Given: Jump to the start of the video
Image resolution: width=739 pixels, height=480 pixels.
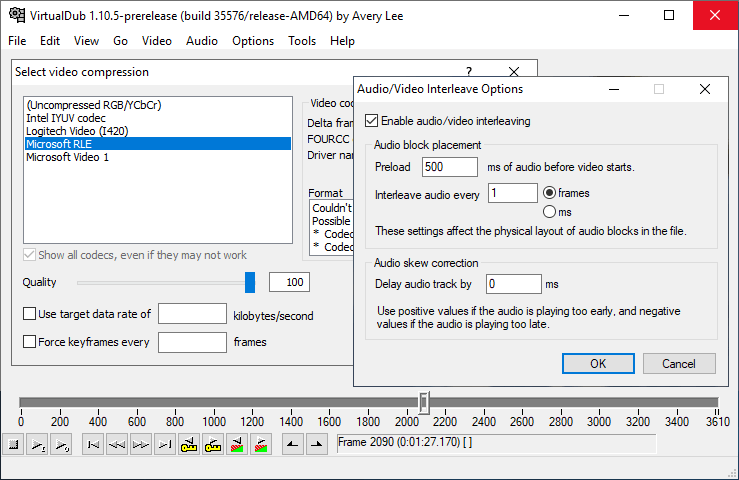Looking at the screenshot, I should point(93,444).
